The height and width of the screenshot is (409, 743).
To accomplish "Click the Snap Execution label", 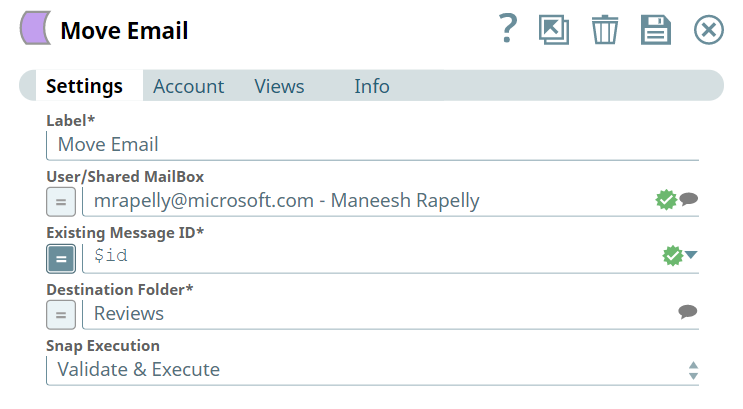I will (x=103, y=346).
